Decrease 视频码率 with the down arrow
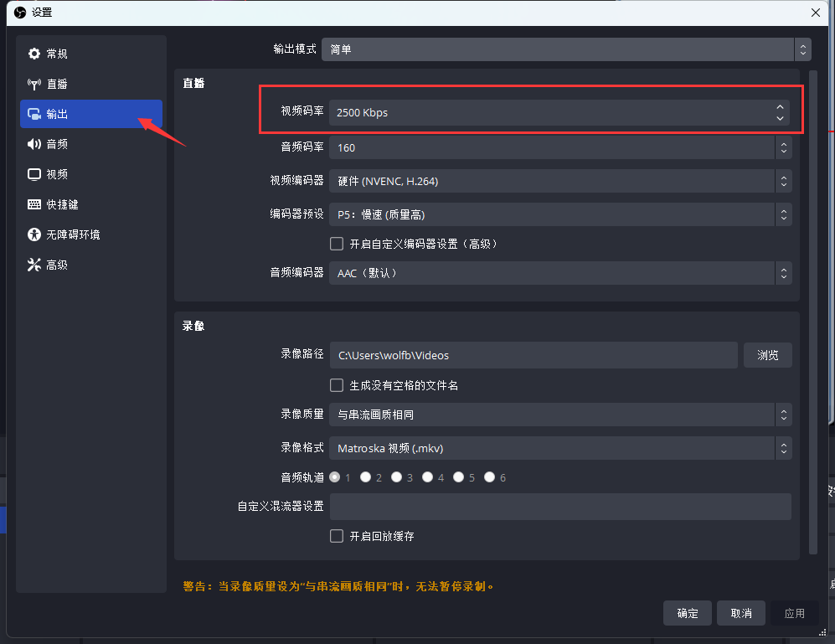The width and height of the screenshot is (835, 644). click(x=781, y=118)
